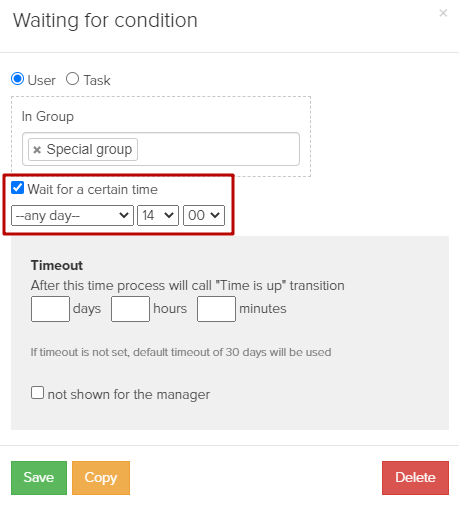Enable not shown for the manager

37,393
